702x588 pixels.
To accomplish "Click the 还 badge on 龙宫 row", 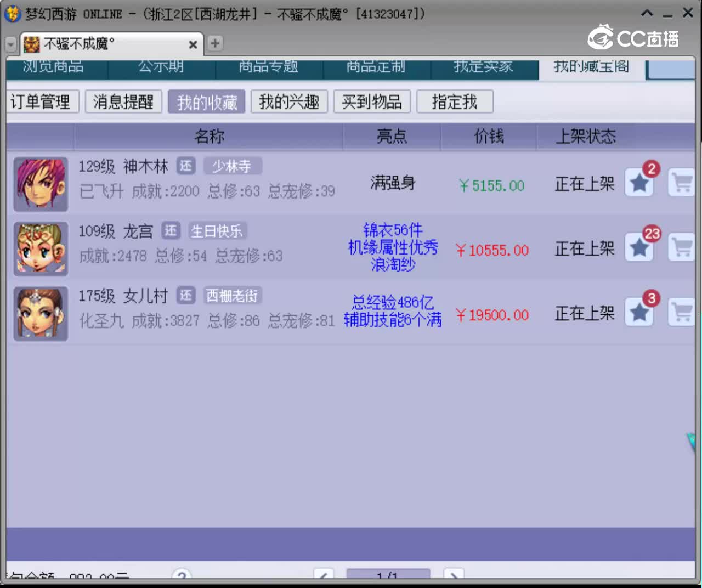I will [171, 231].
